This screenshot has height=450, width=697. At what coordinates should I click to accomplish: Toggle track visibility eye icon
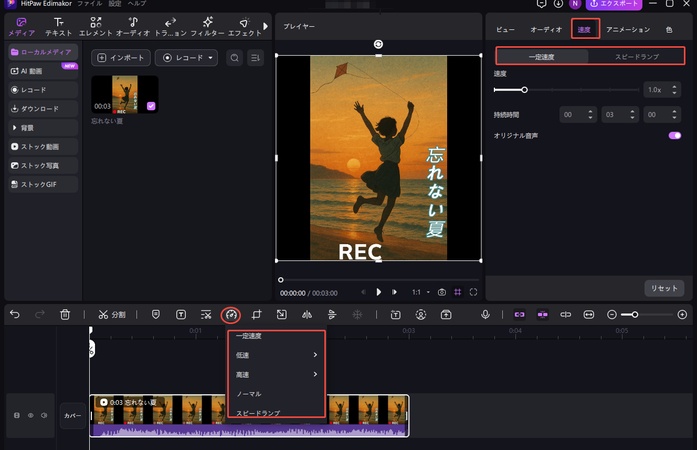point(30,415)
